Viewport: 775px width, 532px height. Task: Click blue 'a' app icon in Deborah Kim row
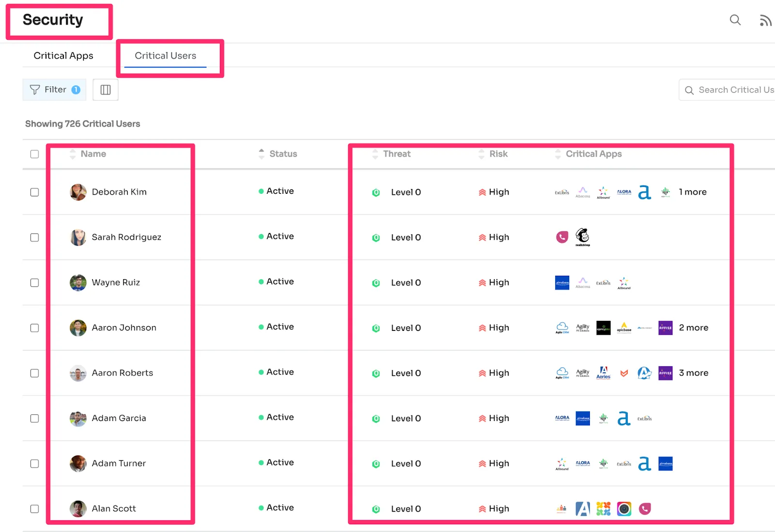644,192
